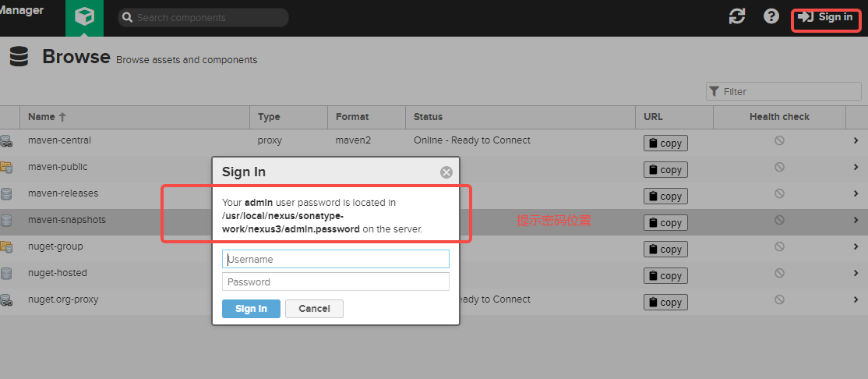Expand the maven-central row chevron
The width and height of the screenshot is (868, 379).
coord(856,140)
